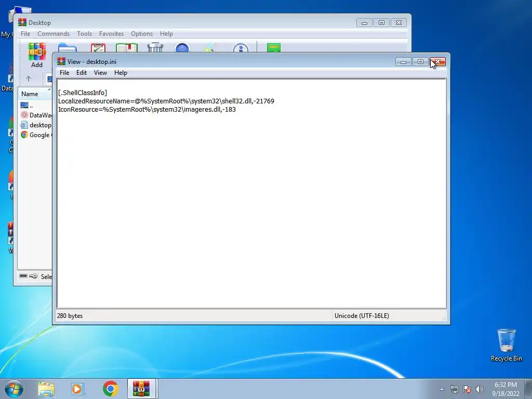Screen dimensions: 532x399
Task: Open the View menu in the desktop.ini viewer
Action: point(100,73)
